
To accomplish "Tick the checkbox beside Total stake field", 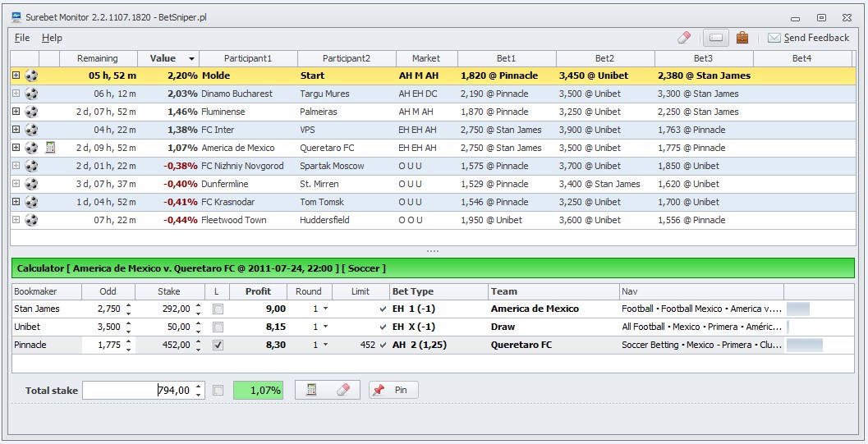I will (218, 391).
